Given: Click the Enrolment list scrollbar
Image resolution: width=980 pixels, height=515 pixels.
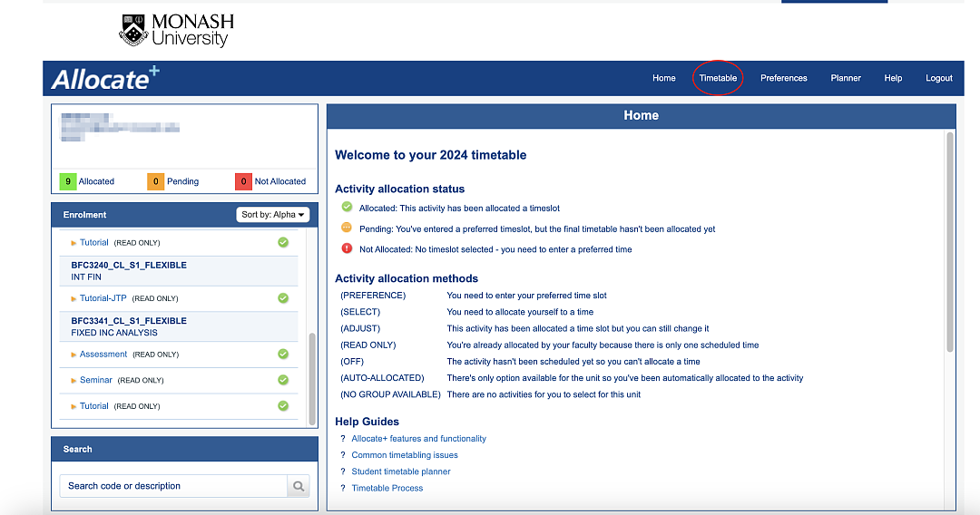Looking at the screenshot, I should coord(312,378).
